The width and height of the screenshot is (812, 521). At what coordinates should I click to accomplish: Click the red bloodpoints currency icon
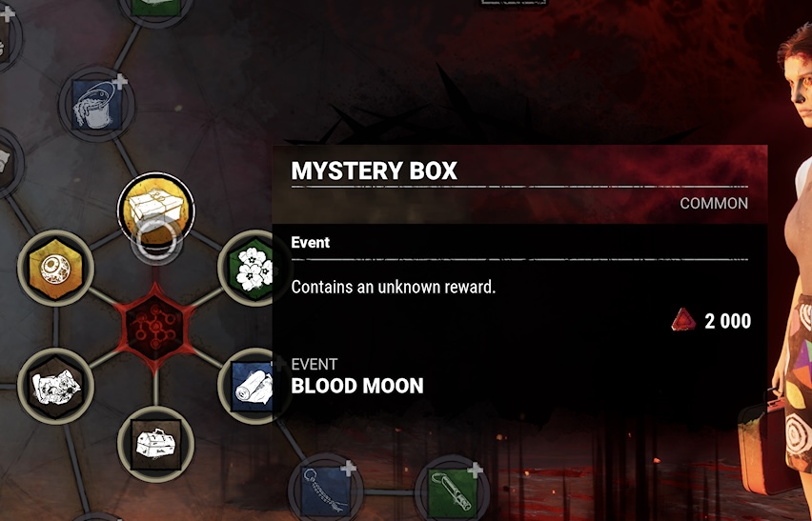click(x=683, y=320)
